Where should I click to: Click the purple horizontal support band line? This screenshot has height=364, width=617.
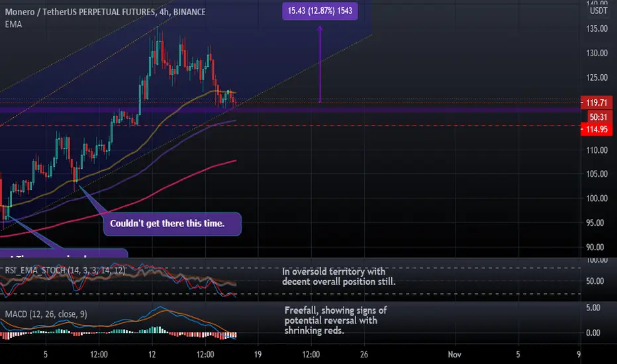[x=291, y=110]
